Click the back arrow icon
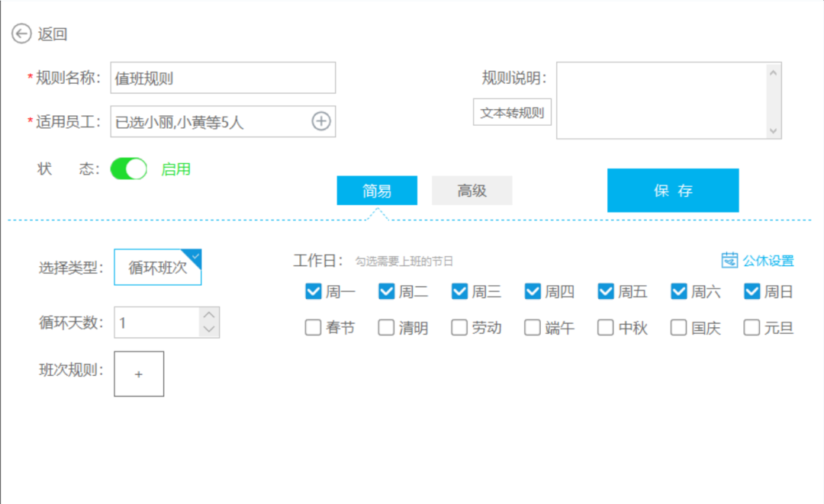824x504 pixels. 21,34
